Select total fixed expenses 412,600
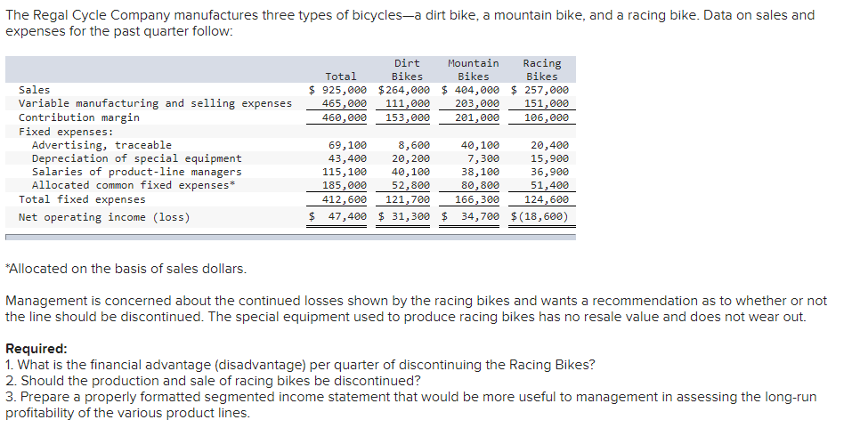Screen dimensions: 868x428 (345, 199)
